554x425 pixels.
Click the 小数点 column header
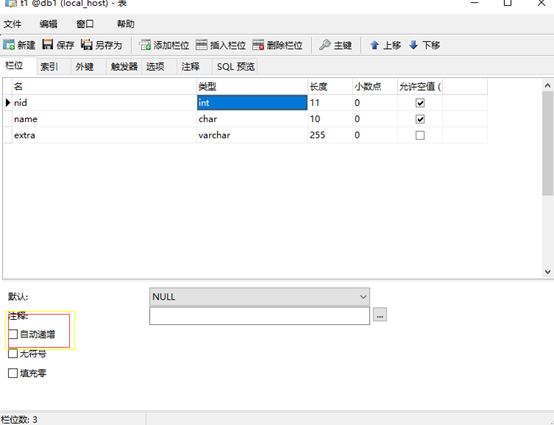pos(375,87)
